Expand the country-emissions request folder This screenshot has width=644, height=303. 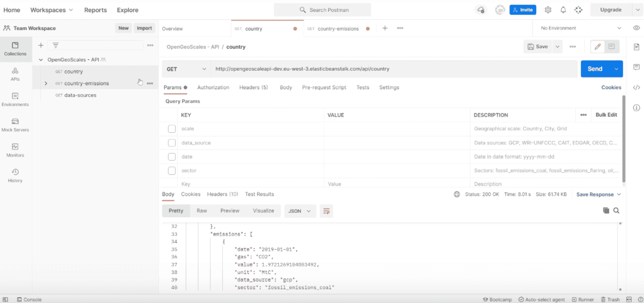pos(46,83)
